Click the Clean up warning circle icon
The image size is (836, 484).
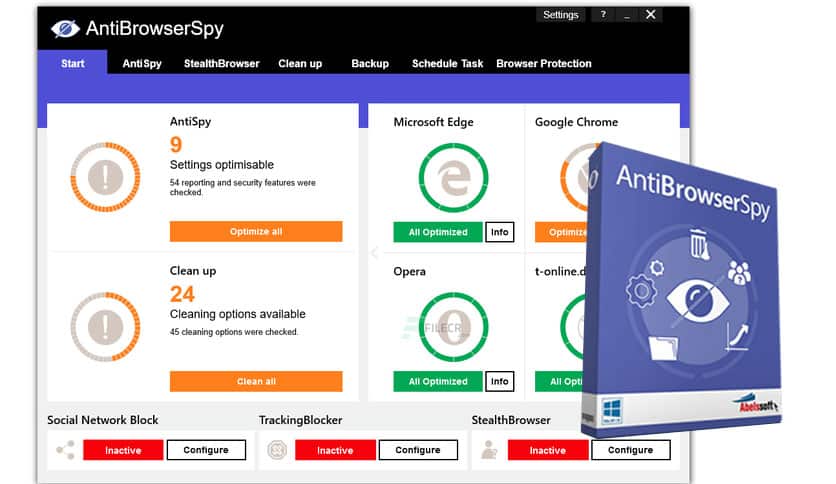106,326
